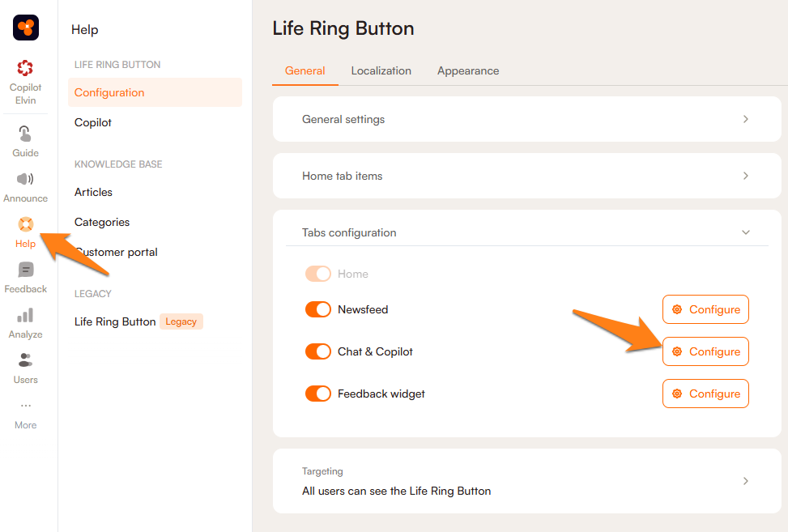Screen dimensions: 788x532
Task: Expand the Home tab items section
Action: pos(521,176)
